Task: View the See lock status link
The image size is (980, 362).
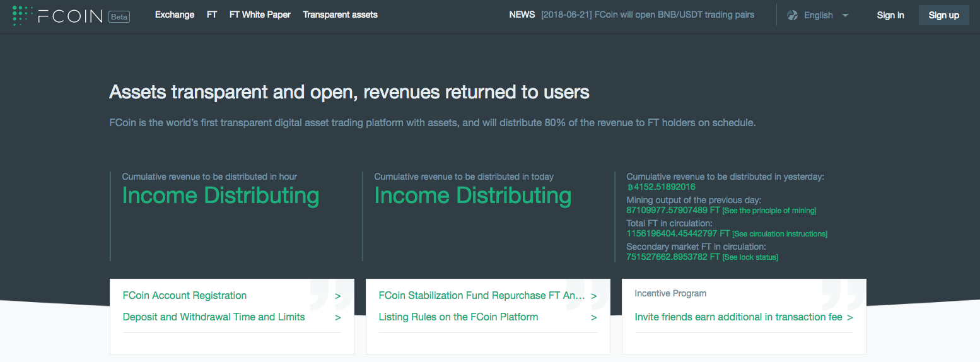Action: pos(750,257)
